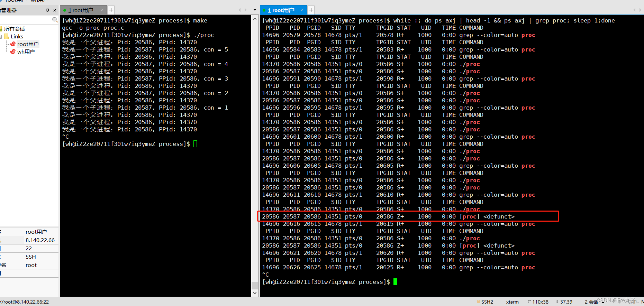Pin the session manager panel
Viewport: 644px width, 306px height.
click(47, 10)
